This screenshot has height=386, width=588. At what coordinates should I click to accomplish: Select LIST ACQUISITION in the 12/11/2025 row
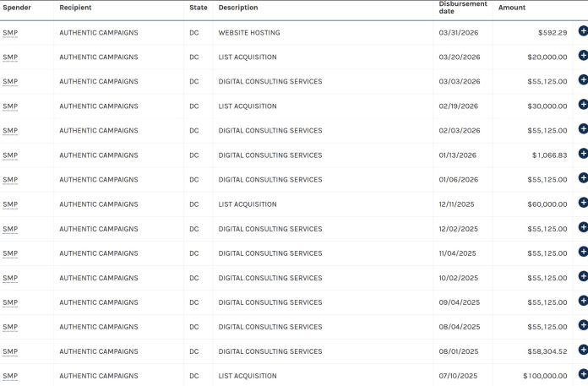(248, 204)
